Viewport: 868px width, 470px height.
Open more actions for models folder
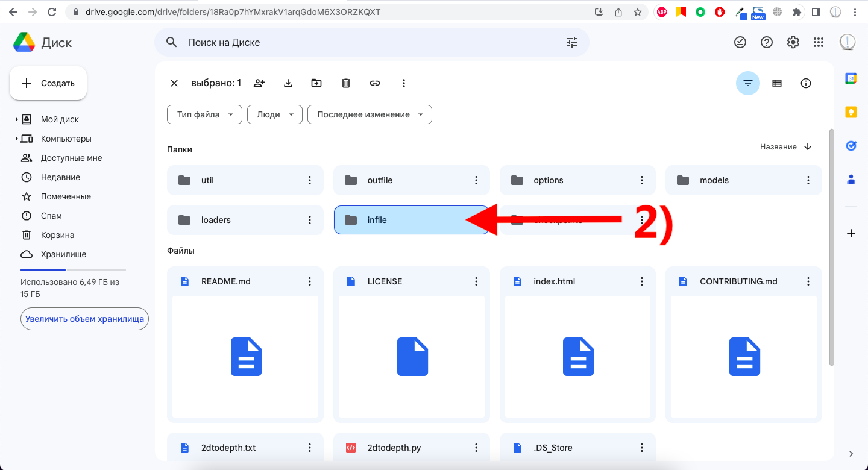point(808,180)
